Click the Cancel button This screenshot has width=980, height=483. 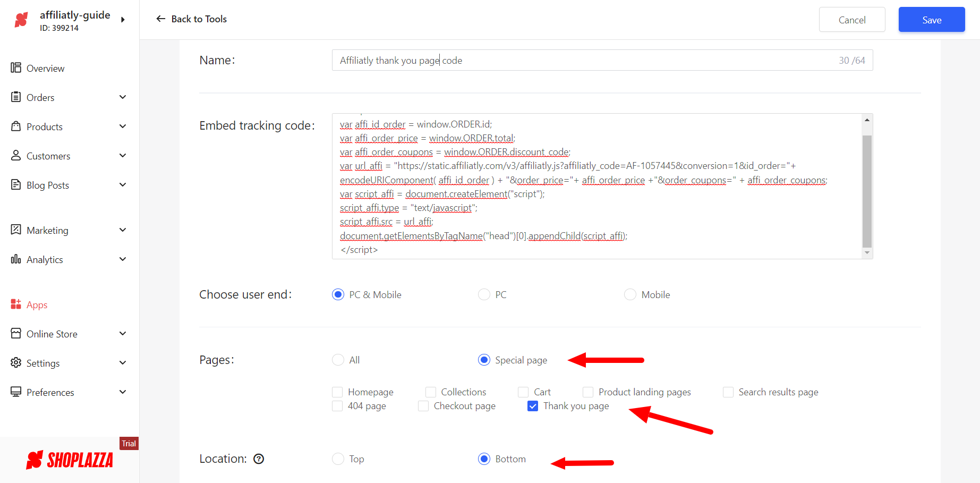[852, 20]
